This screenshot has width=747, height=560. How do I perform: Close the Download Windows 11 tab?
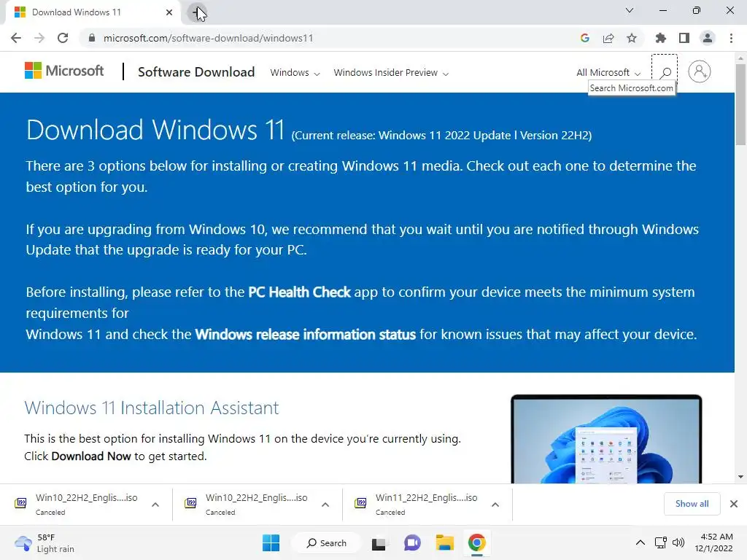(x=169, y=12)
